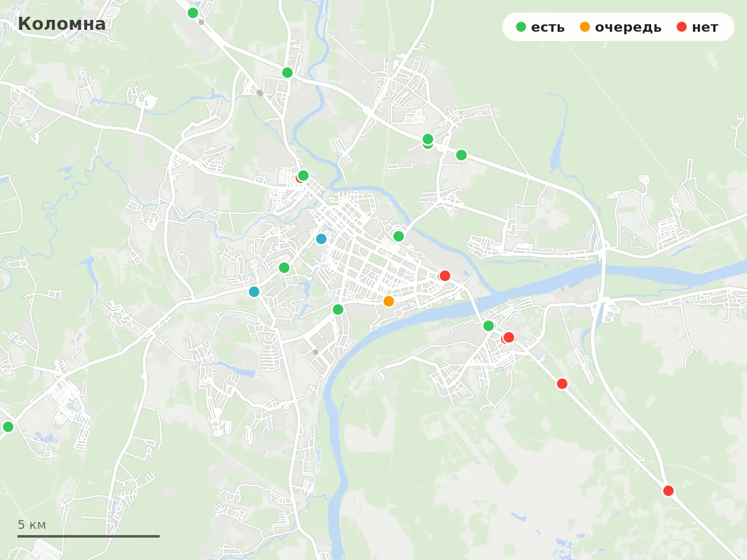
Task: Select the single orange queue marker
Action: click(x=388, y=301)
